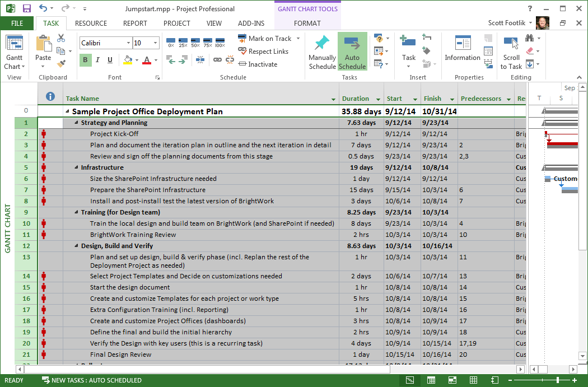Open the Calibri font name dropdown

pos(128,43)
